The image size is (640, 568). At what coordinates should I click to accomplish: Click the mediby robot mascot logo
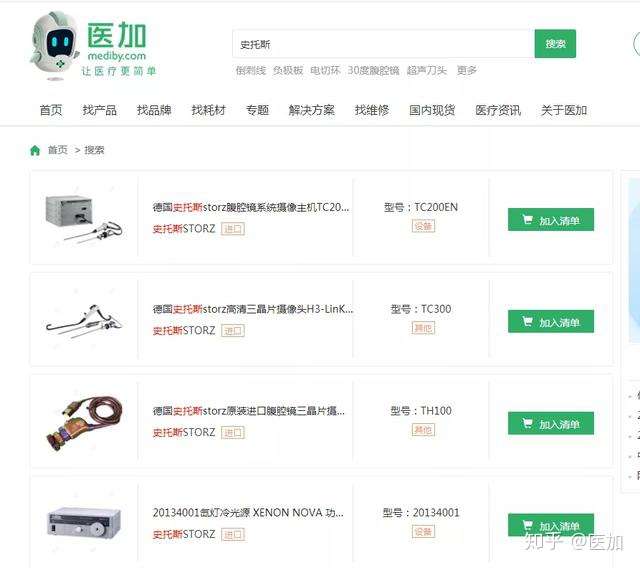[55, 45]
